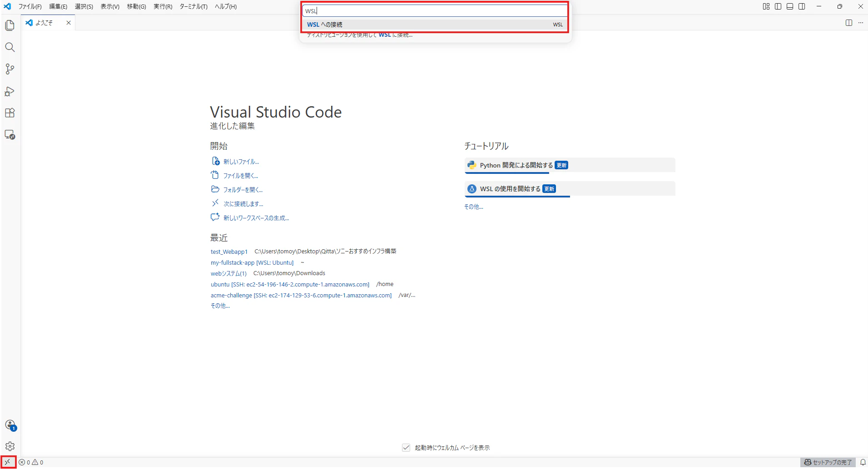This screenshot has height=469, width=868.
Task: Toggle secondary side bar layout icon
Action: 802,6
